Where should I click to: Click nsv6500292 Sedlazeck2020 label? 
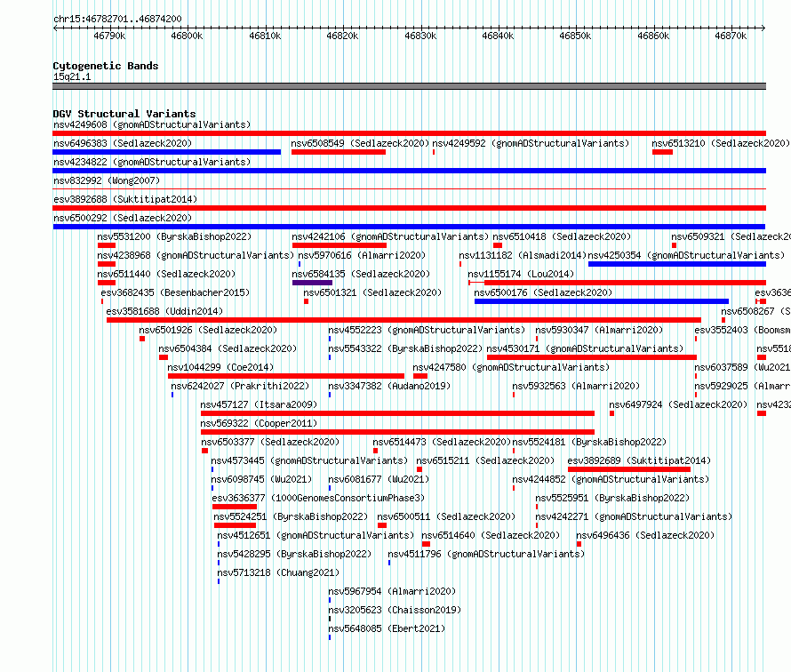[x=123, y=218]
